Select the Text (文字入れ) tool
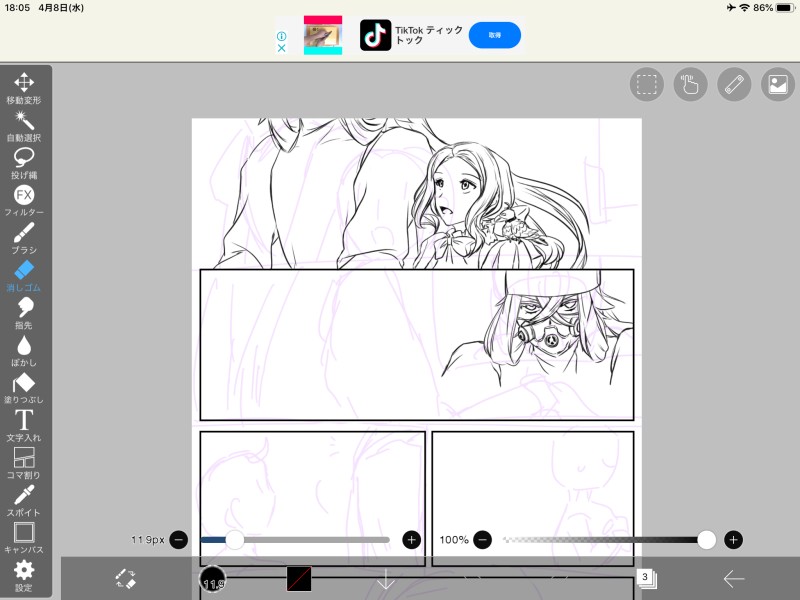Screen dimensions: 800x600 coord(24,426)
